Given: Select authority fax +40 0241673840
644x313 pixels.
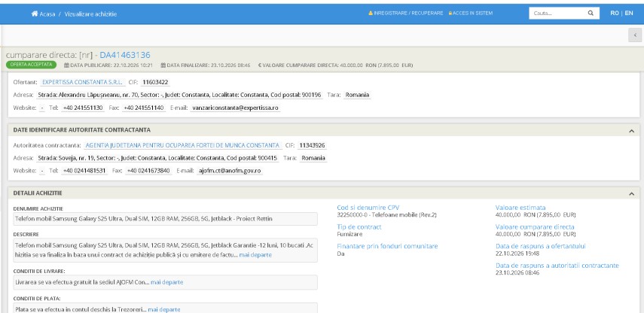Looking at the screenshot, I should [x=148, y=171].
